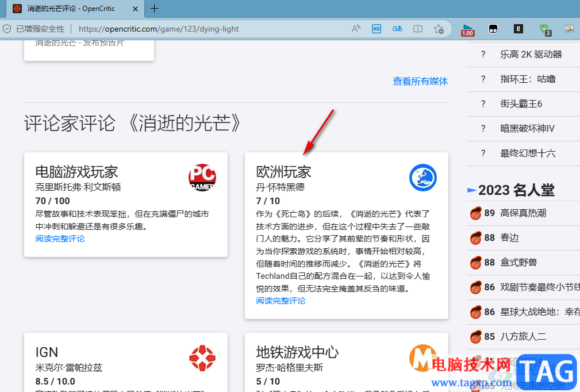Click author name 丹·怀特黑德
Screen dimensions: 580x392
281,187
